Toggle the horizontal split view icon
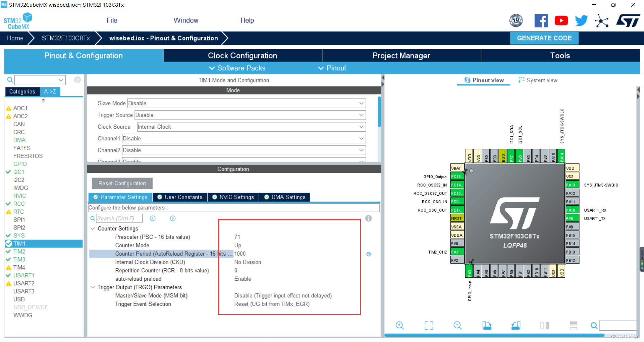The width and height of the screenshot is (644, 342). [574, 325]
